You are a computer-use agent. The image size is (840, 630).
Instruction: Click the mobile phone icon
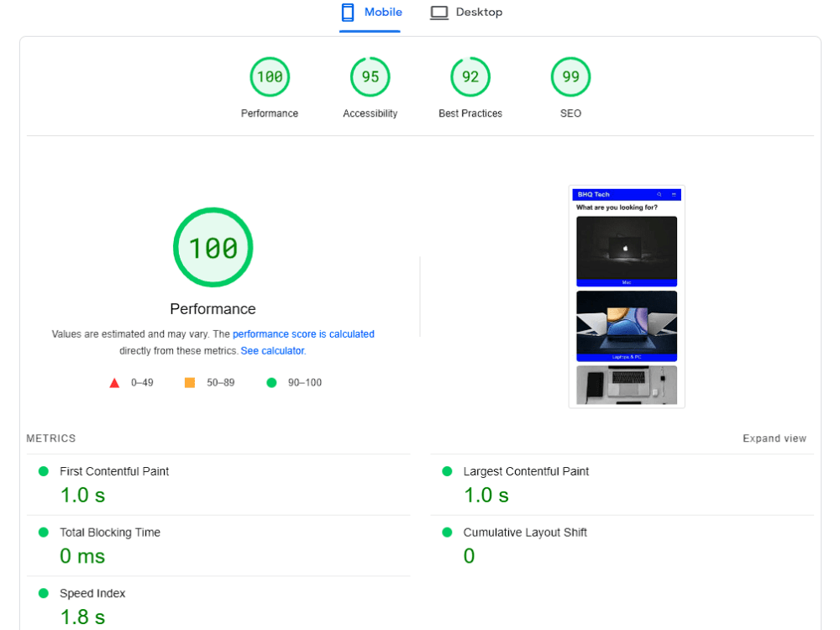coord(348,13)
